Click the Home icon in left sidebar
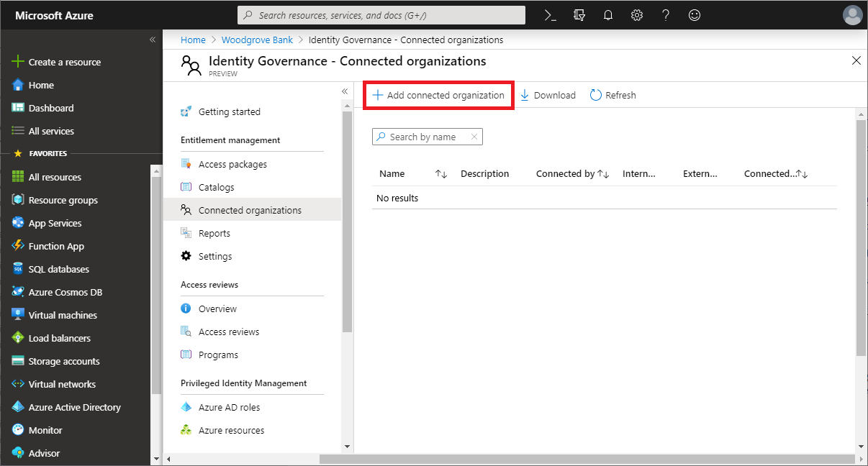 click(18, 85)
